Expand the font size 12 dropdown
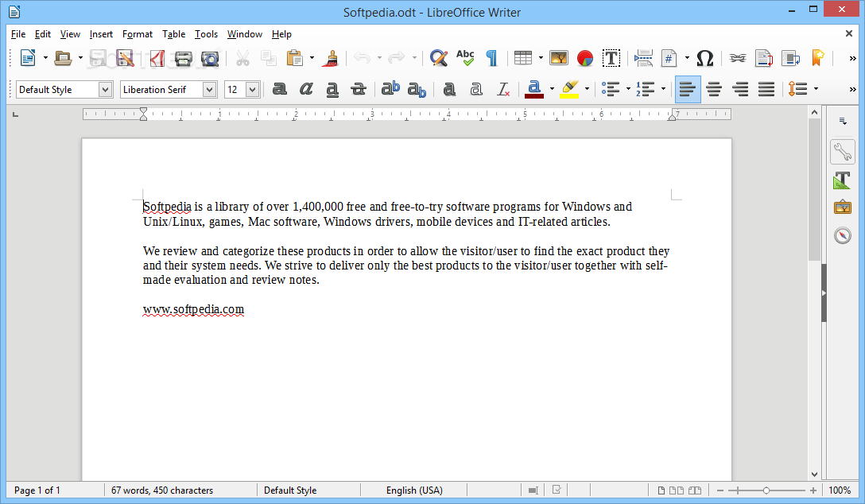865x504 pixels. [x=252, y=89]
